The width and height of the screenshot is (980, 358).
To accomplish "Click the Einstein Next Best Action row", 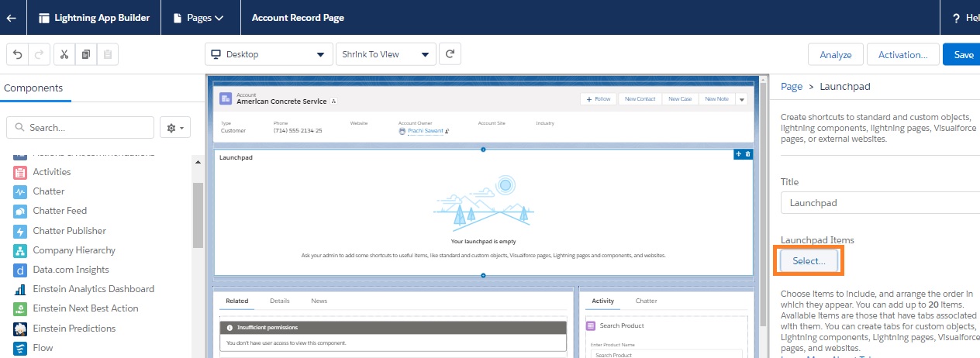I will click(97, 308).
